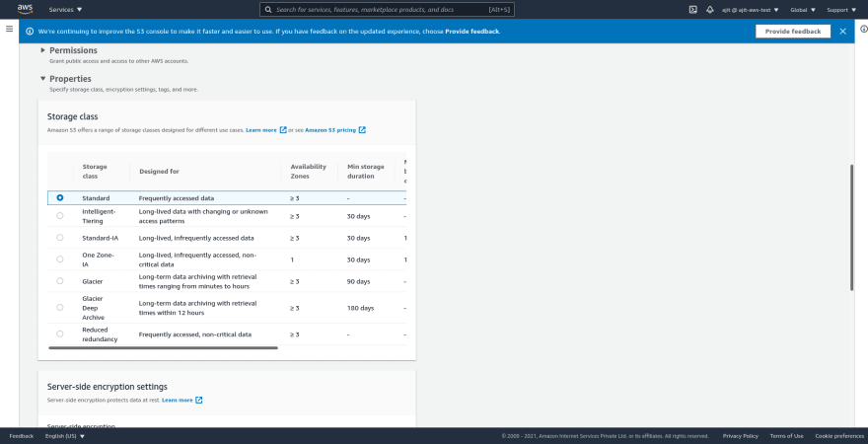Click 'Frequently accessed, non-critical data' text

195,334
